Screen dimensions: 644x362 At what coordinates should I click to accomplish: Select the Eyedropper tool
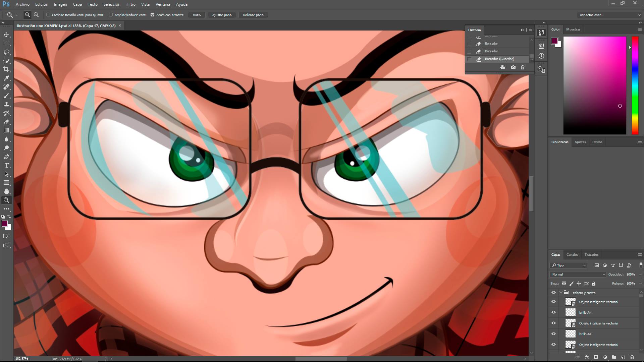pyautogui.click(x=6, y=78)
